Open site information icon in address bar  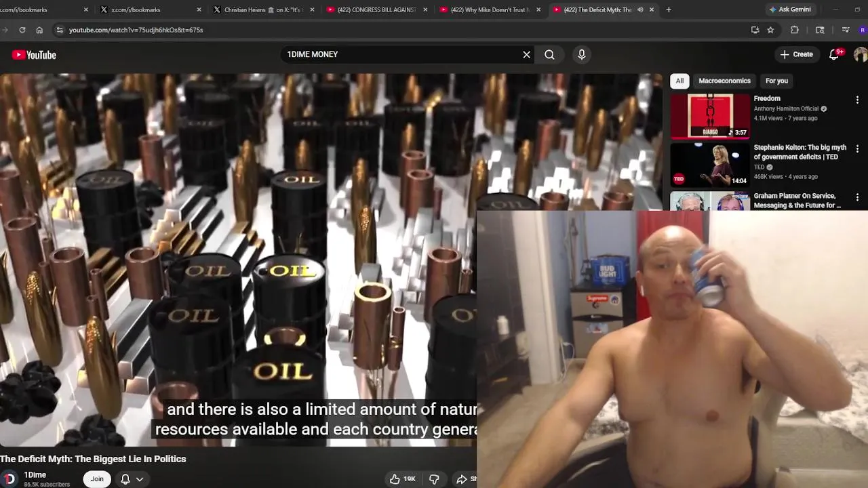(x=60, y=30)
